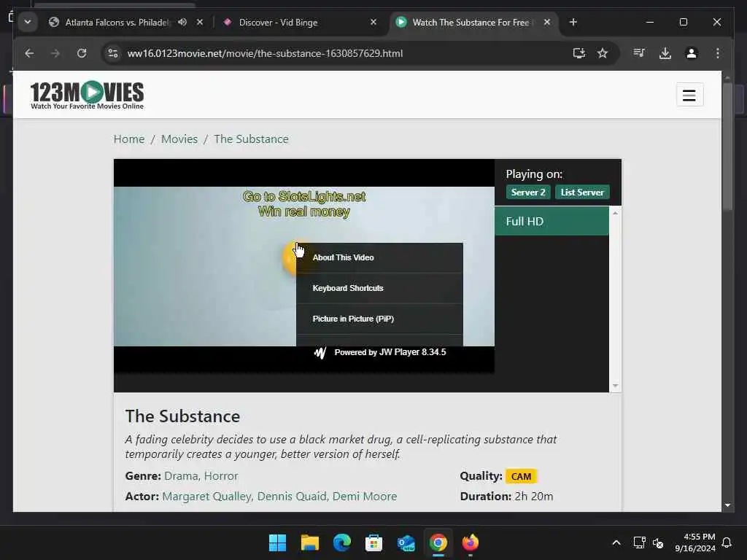
Task: Go back to the previous page
Action: [x=29, y=53]
